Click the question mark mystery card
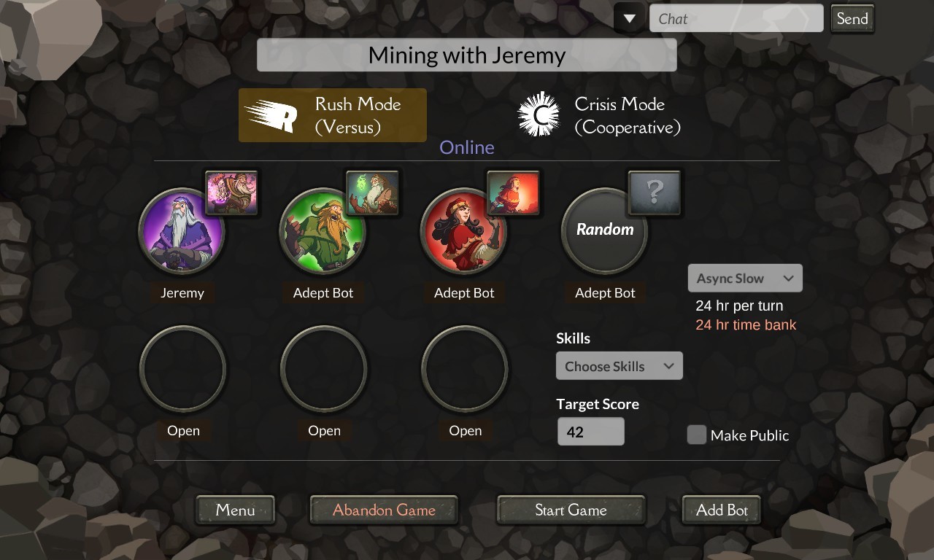Viewport: 934px width, 560px height. point(655,193)
